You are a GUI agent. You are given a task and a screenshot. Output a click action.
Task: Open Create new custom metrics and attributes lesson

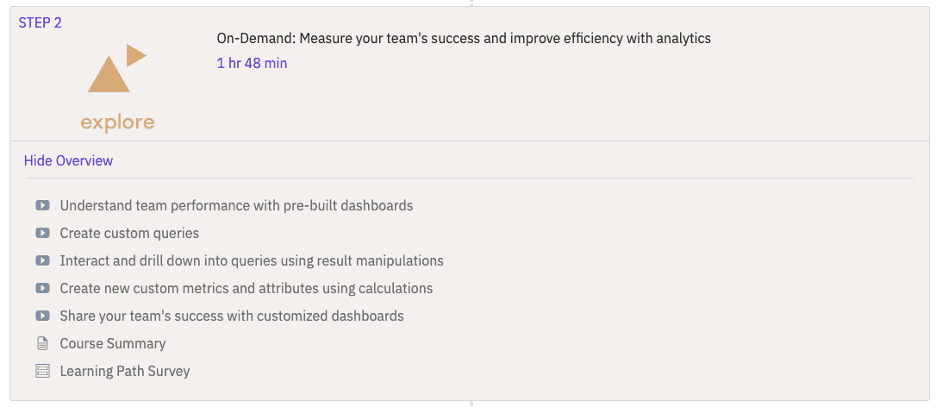pos(246,288)
